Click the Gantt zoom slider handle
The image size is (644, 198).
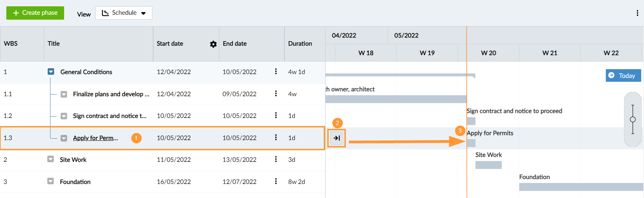point(632,119)
